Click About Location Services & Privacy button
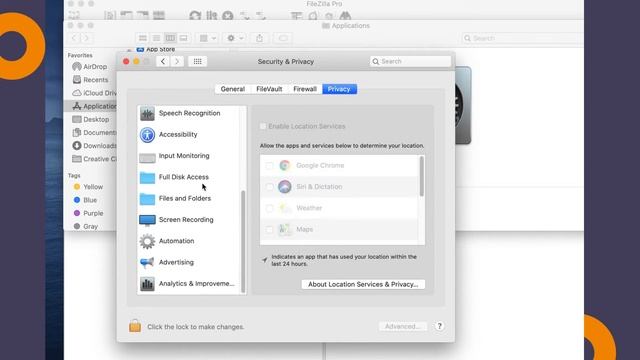Screen dimensions: 640x360 363,284
